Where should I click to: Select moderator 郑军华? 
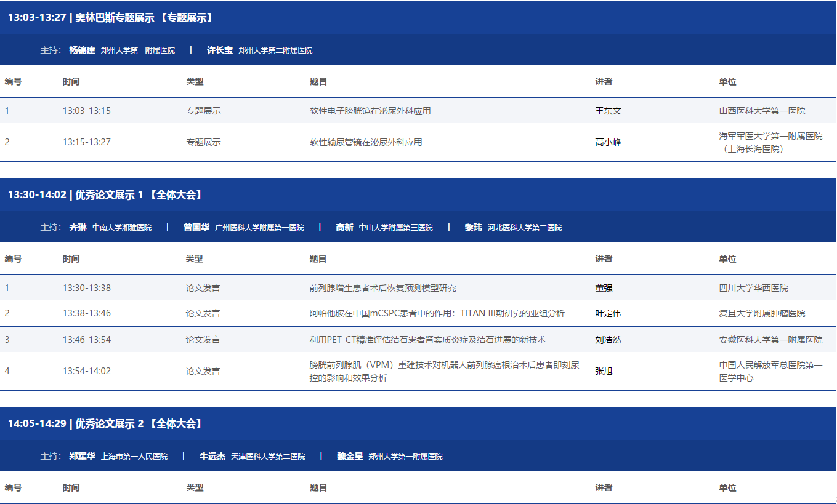coord(82,457)
